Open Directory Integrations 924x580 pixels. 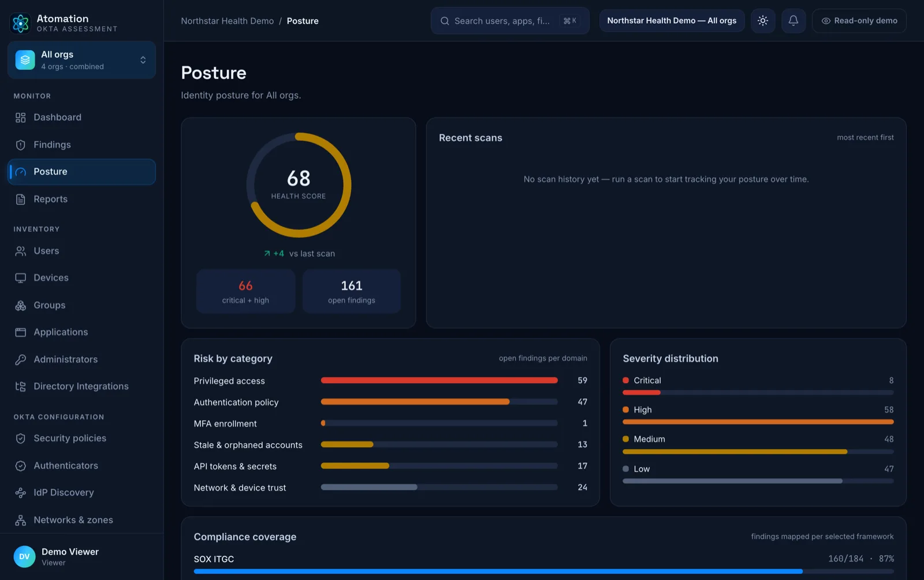pyautogui.click(x=81, y=387)
